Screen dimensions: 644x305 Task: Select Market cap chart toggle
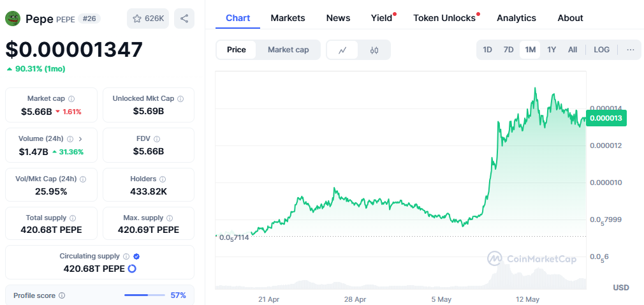point(288,50)
